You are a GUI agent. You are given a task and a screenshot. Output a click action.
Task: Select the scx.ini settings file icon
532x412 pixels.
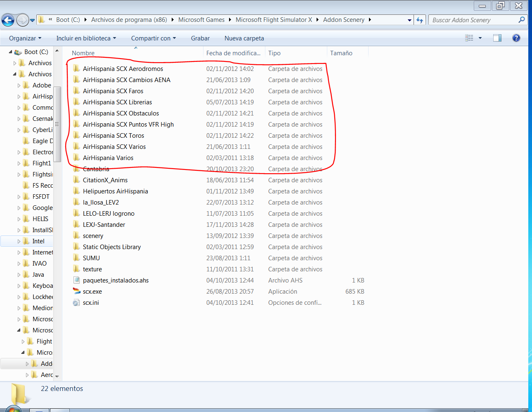pyautogui.click(x=76, y=302)
